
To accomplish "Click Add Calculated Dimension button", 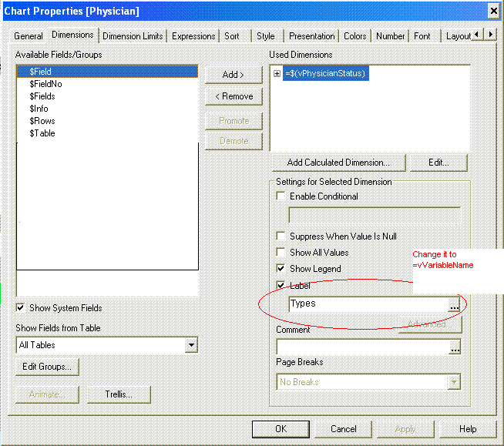I will pos(339,163).
